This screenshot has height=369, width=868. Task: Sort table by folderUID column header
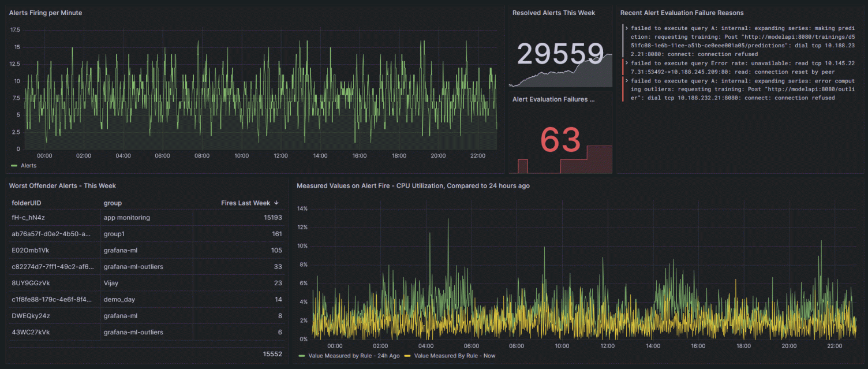click(x=27, y=203)
